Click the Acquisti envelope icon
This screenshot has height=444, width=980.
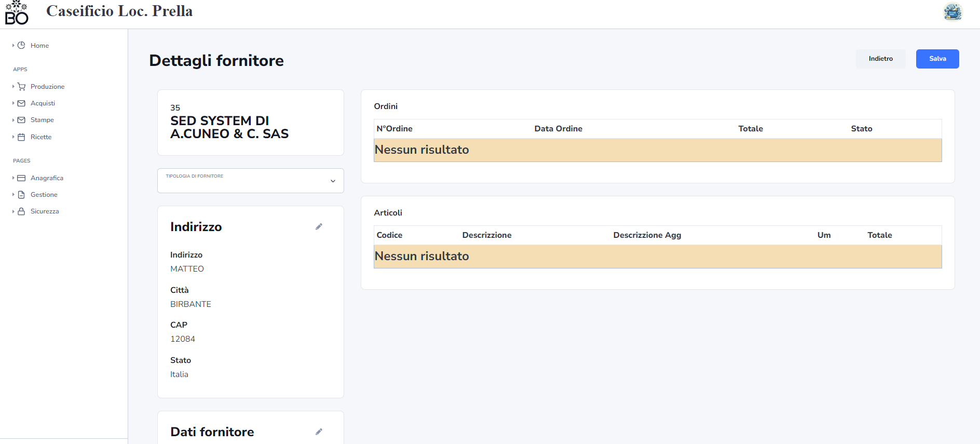click(21, 103)
